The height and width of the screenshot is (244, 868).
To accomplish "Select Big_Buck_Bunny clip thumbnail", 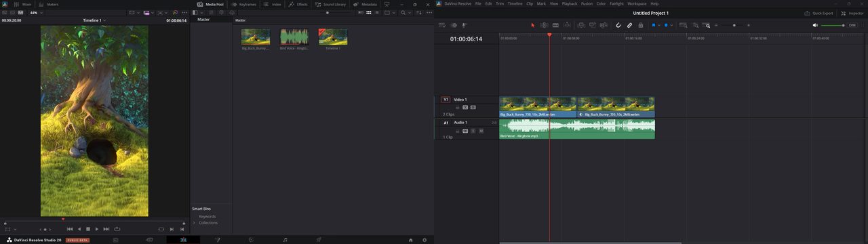I will click(256, 37).
